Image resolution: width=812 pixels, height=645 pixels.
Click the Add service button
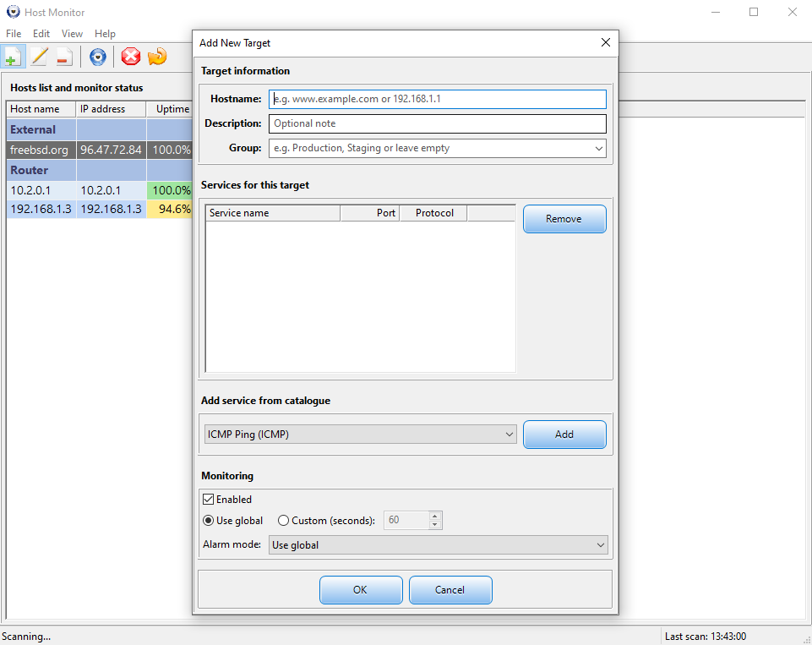pyautogui.click(x=564, y=434)
